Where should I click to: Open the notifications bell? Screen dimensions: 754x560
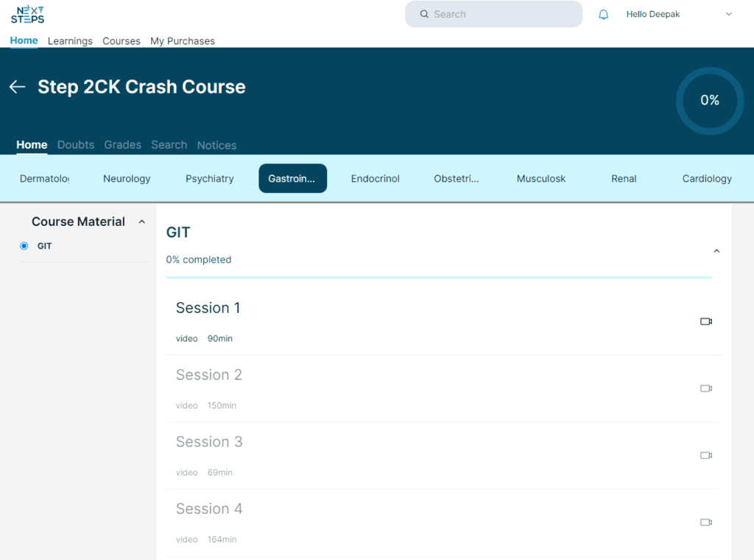point(603,14)
